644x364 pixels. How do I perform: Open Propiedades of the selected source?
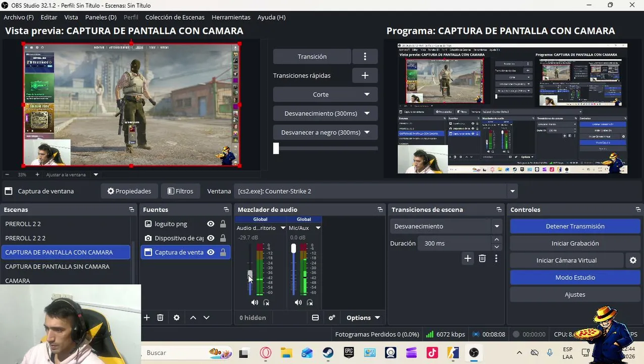pos(129,191)
